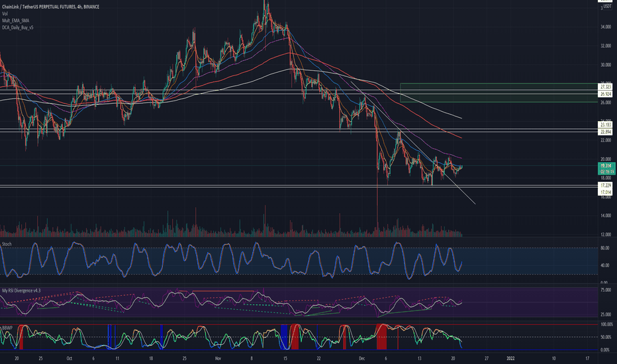Click the USDT currency label
The width and height of the screenshot is (617, 364).
(x=606, y=7)
